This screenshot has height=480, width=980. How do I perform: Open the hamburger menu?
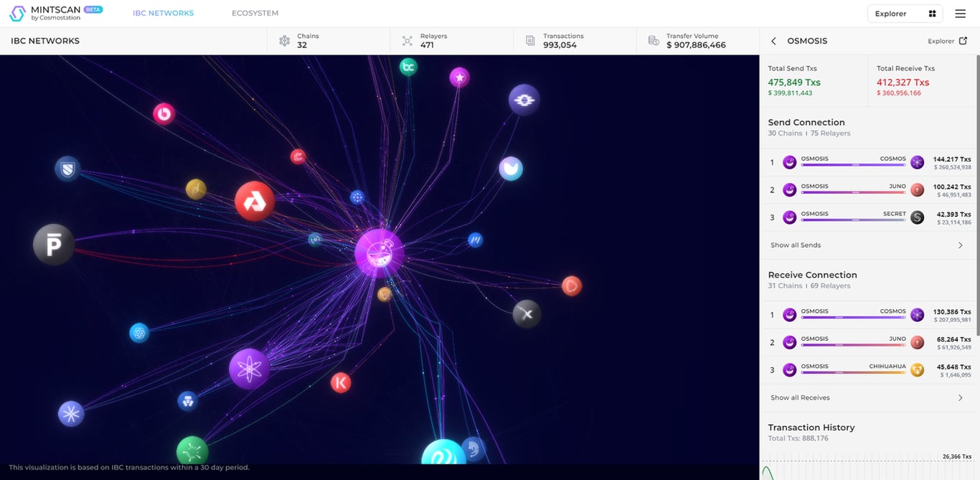961,14
